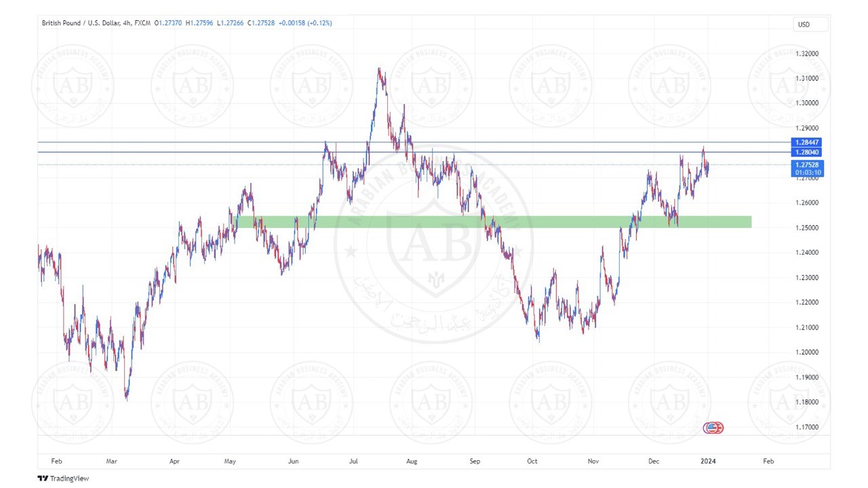
Task: Click the 1.31000 price axis label
Action: (806, 79)
